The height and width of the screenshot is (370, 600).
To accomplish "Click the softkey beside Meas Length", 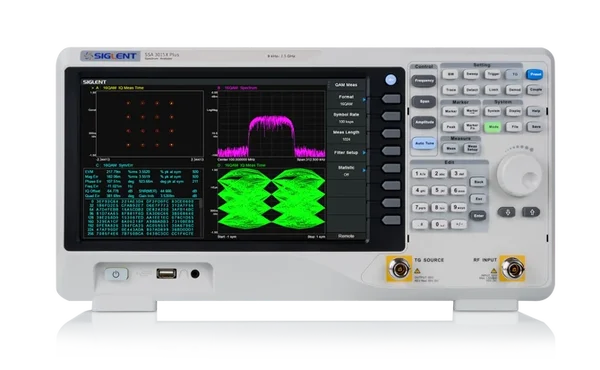I will click(x=391, y=134).
